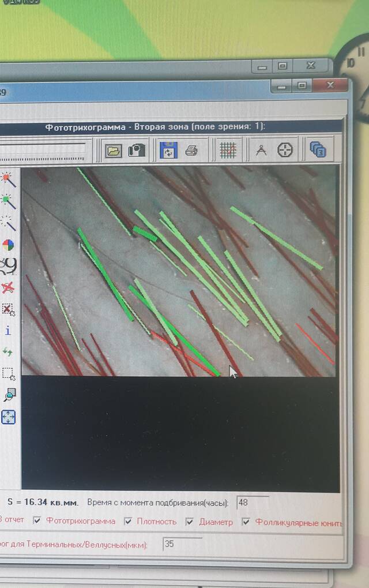Click the S = 16.34 кв.мм. area value
Screen dimensions: 369x588
click(x=43, y=502)
